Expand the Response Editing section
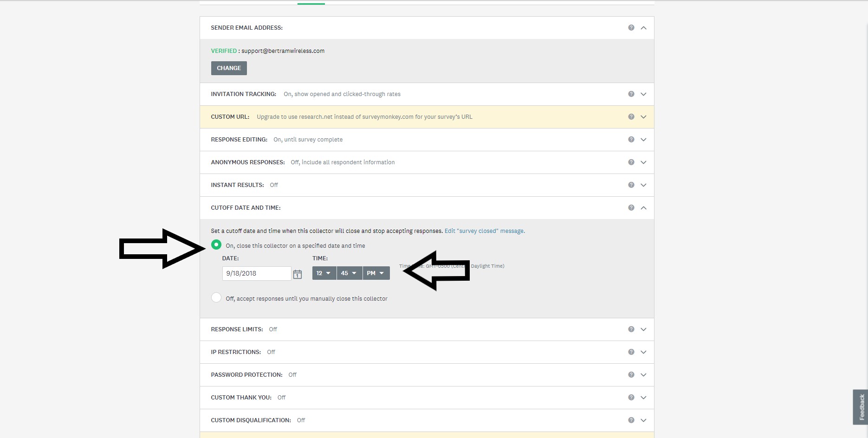The image size is (868, 438). (643, 140)
